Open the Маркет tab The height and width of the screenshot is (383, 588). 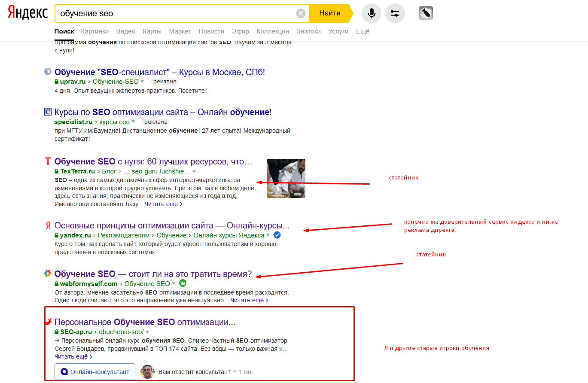pyautogui.click(x=180, y=31)
